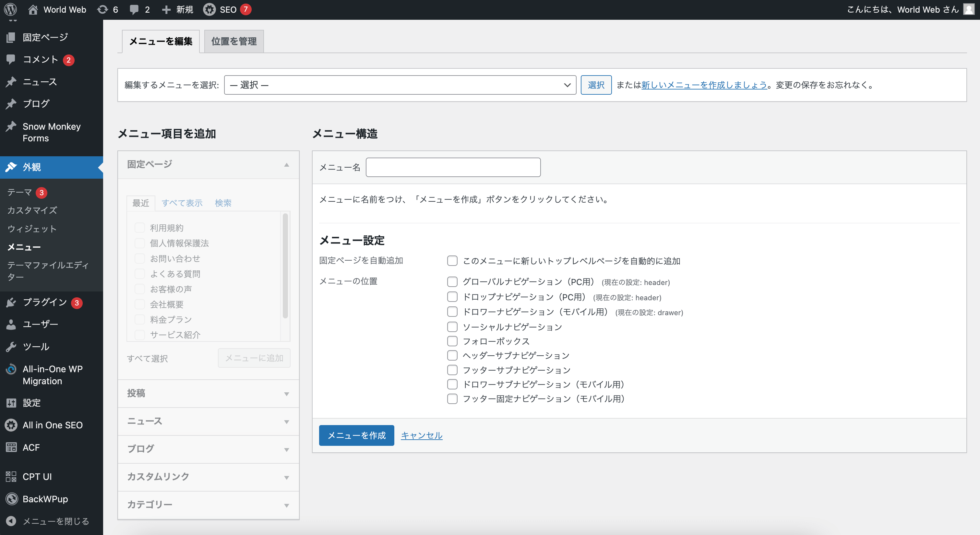Click the メニューを作成 button
This screenshot has height=535, width=980.
(x=356, y=434)
